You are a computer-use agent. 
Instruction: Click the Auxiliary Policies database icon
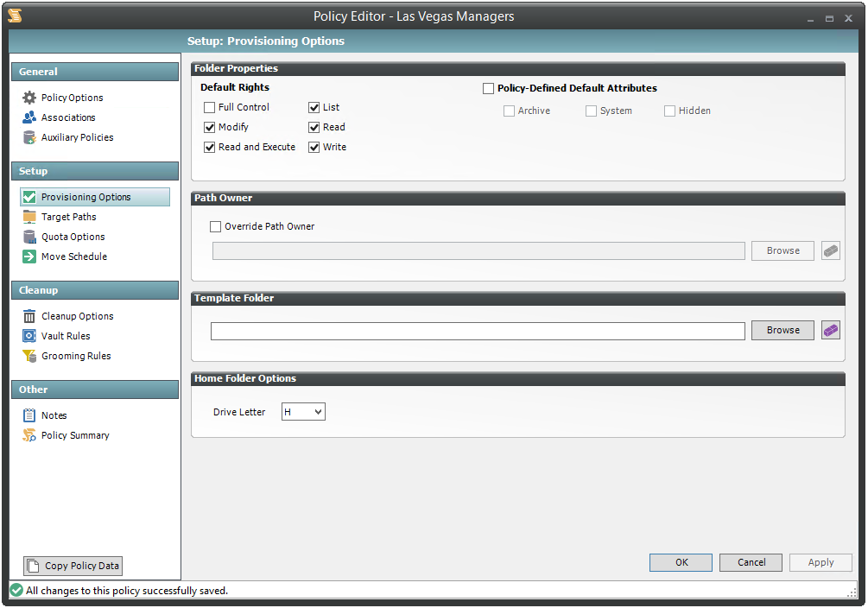click(x=29, y=137)
